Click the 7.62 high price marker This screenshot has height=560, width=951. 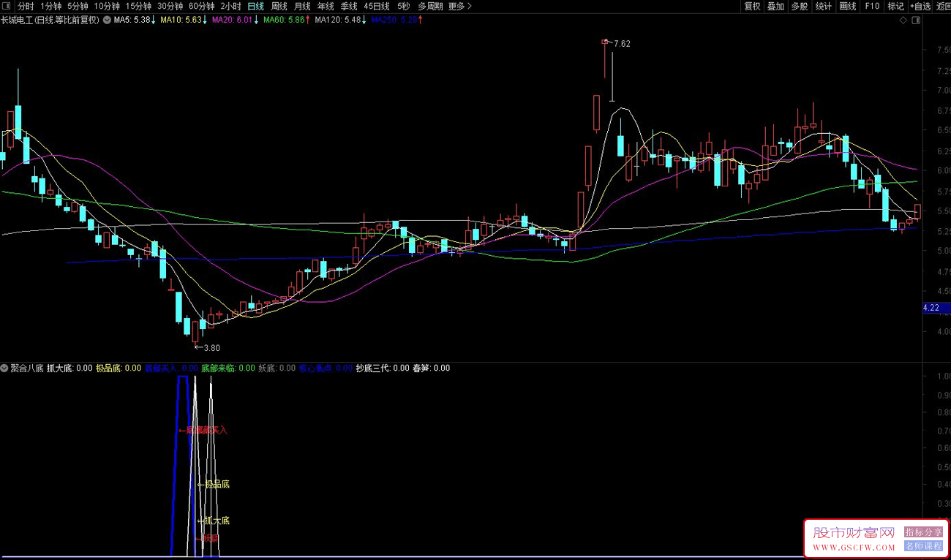[621, 44]
